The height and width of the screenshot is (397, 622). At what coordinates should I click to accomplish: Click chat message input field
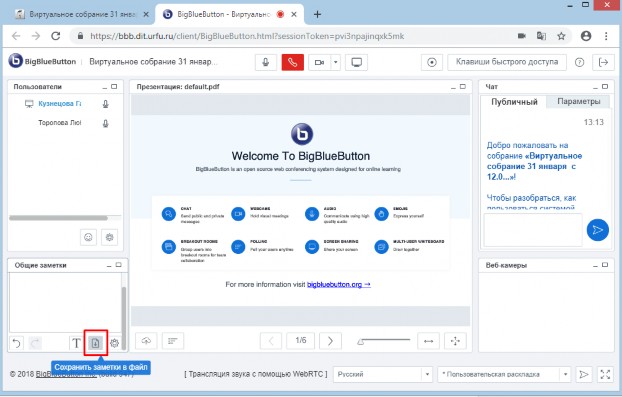tap(533, 230)
